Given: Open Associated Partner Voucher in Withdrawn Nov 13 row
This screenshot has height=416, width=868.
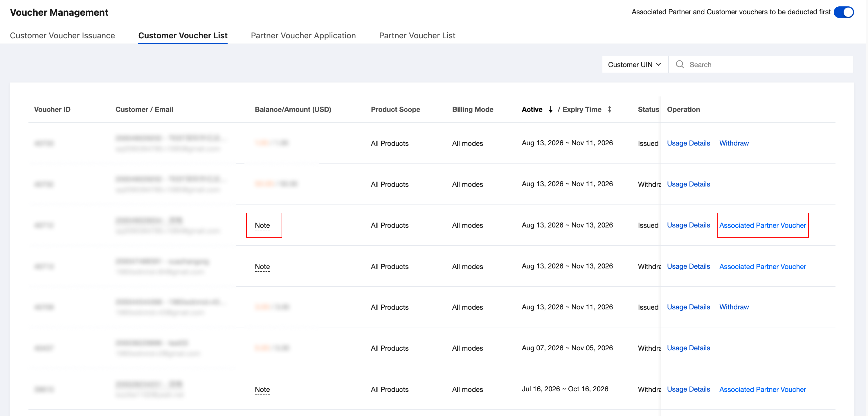Looking at the screenshot, I should (763, 266).
